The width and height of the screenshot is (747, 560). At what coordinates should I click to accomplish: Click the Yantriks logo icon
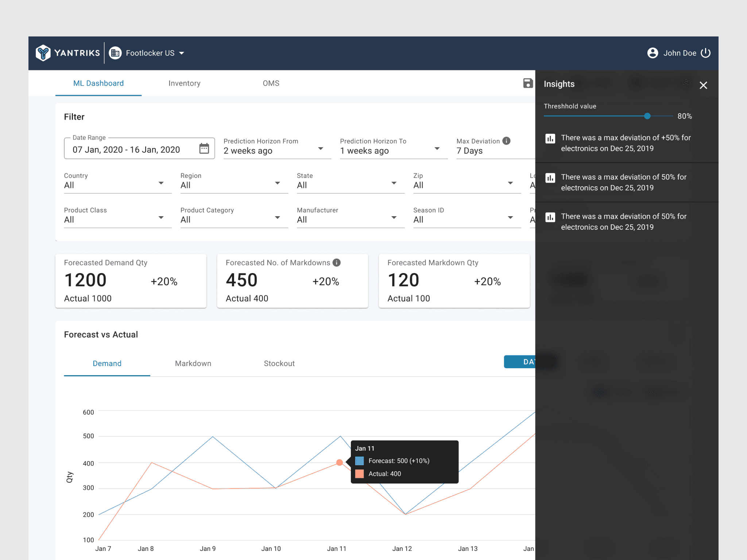[x=43, y=53]
